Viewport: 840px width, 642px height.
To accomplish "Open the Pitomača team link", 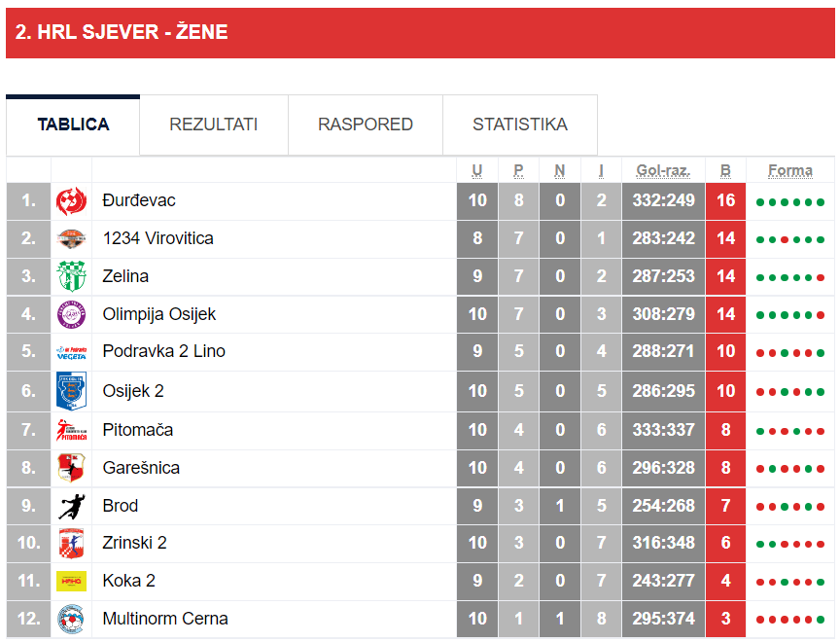I will [x=138, y=430].
